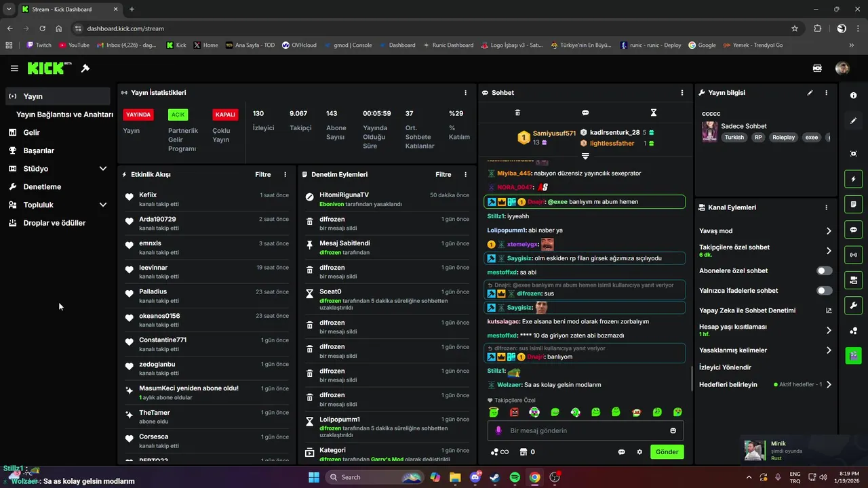Expand the Topluluk sidebar section
868x488 pixels.
click(103, 205)
